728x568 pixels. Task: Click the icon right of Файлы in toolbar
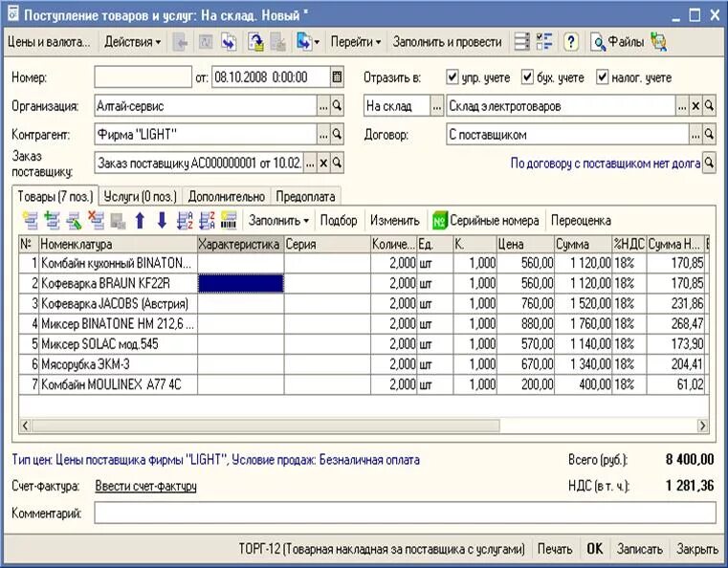[659, 42]
